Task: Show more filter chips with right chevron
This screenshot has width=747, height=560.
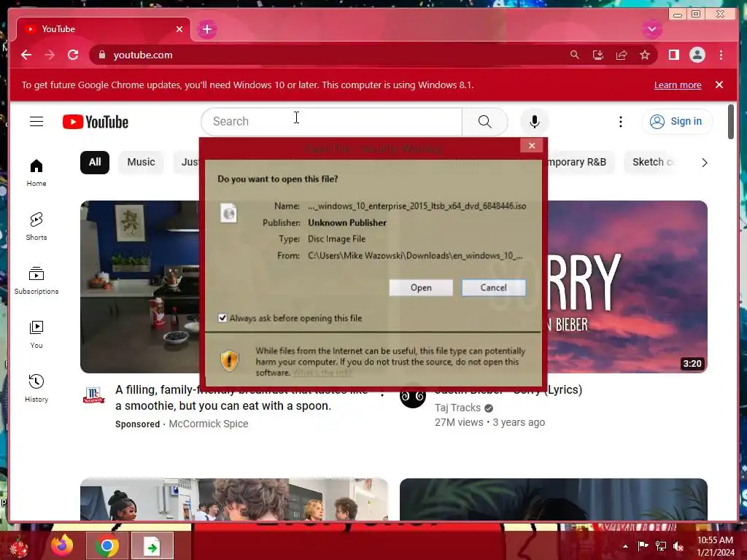Action: pos(704,163)
